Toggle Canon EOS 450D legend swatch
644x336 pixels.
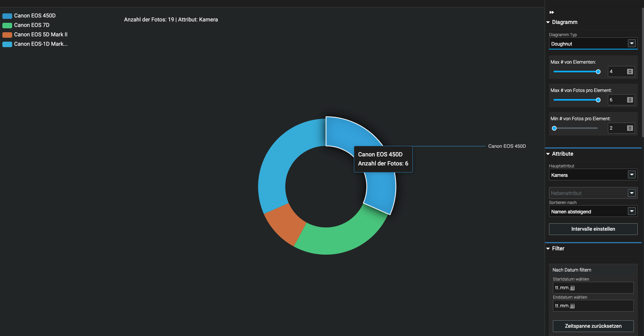pyautogui.click(x=7, y=16)
